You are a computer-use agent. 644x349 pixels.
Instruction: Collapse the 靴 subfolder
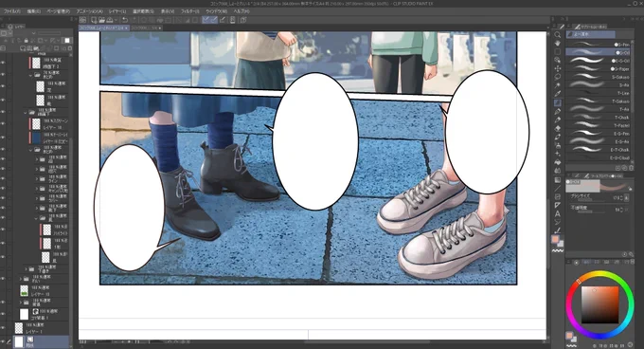click(x=36, y=218)
